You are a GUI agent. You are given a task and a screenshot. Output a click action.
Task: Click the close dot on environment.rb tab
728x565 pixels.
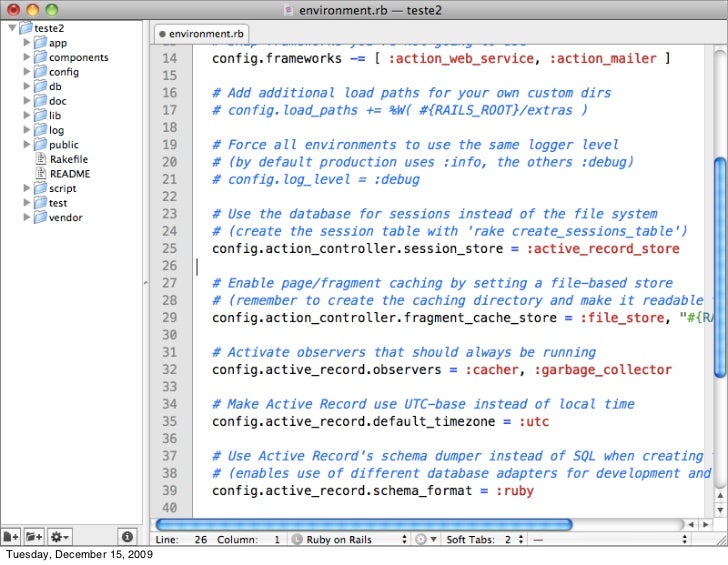pyautogui.click(x=162, y=34)
